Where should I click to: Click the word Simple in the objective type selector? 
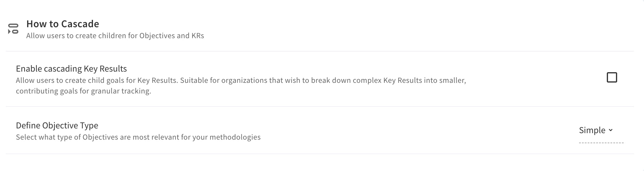pyautogui.click(x=592, y=130)
